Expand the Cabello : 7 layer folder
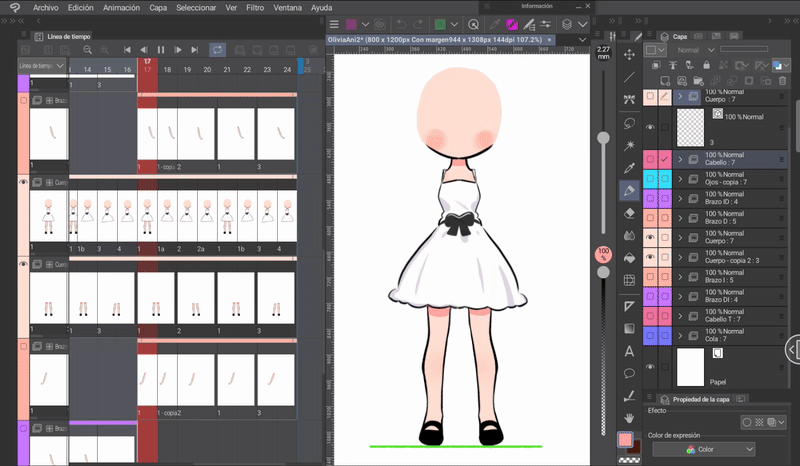800x466 pixels. (680, 159)
